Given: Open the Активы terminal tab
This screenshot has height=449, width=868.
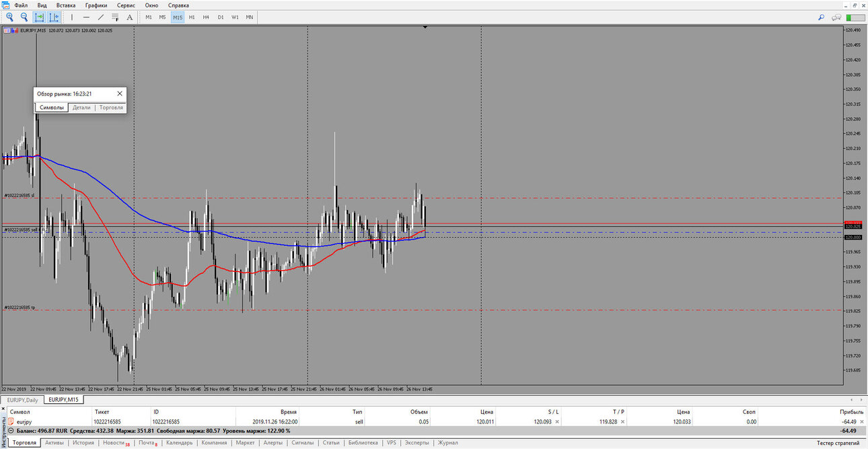Looking at the screenshot, I should 55,442.
